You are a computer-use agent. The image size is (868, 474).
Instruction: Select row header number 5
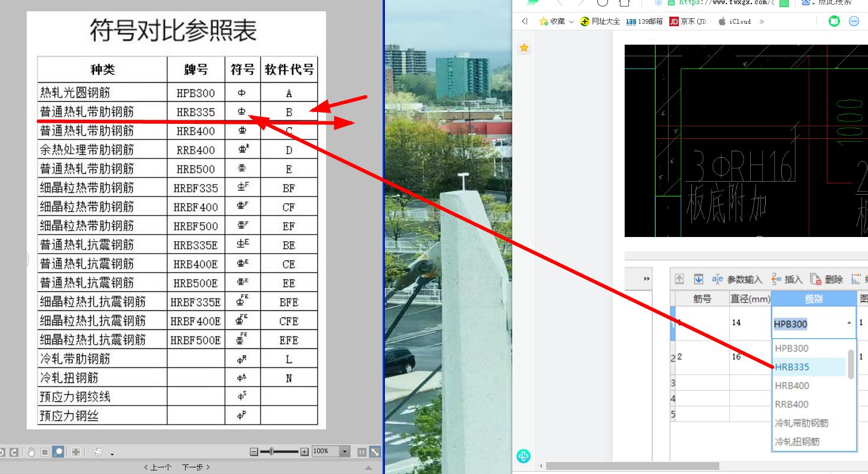tap(673, 414)
